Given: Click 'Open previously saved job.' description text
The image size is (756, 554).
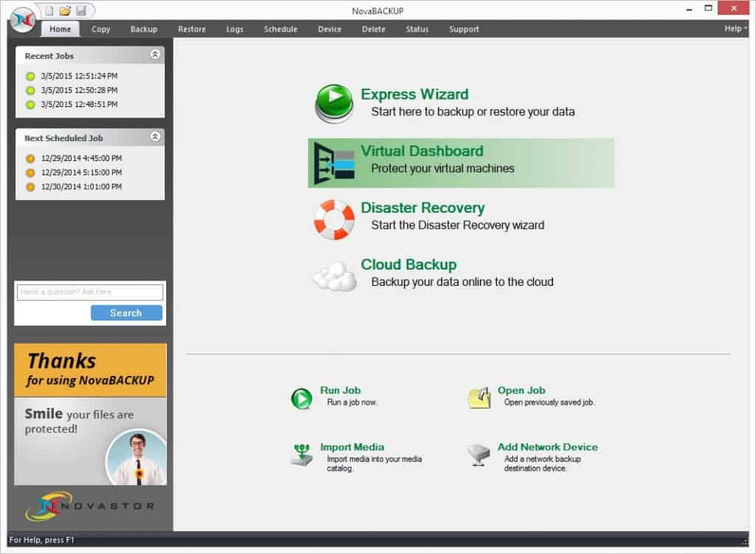Looking at the screenshot, I should pos(549,403).
